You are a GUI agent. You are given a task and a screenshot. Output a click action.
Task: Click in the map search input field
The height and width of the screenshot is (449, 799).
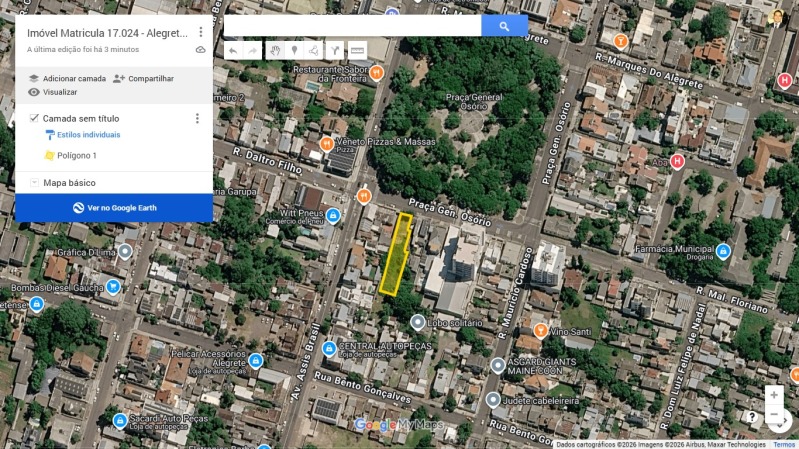[353, 26]
